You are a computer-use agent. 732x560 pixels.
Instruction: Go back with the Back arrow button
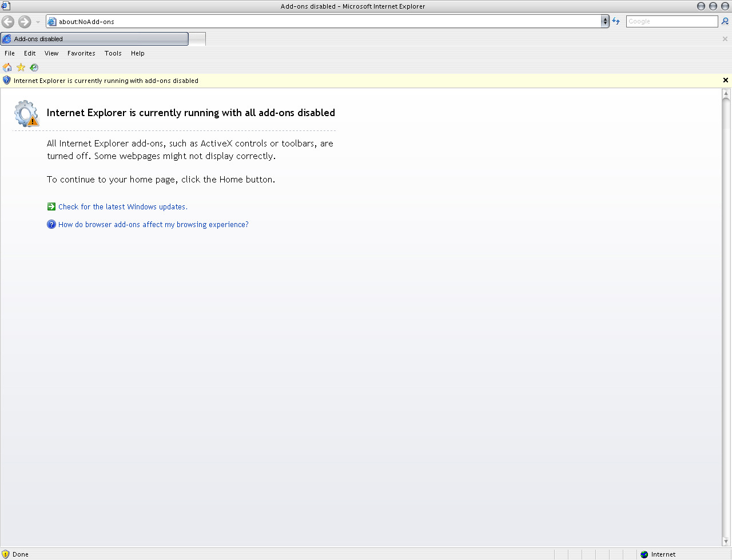[x=8, y=22]
